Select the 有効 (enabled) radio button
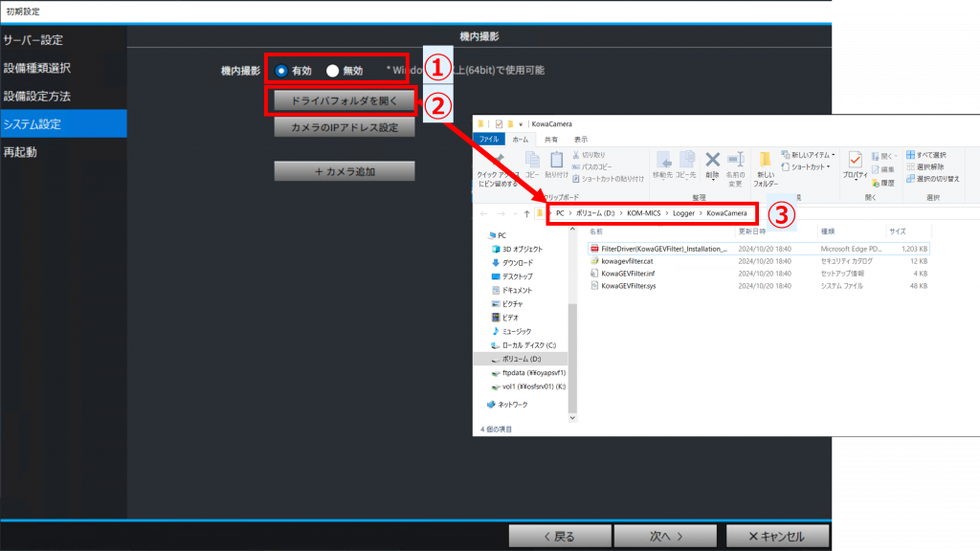 click(281, 71)
